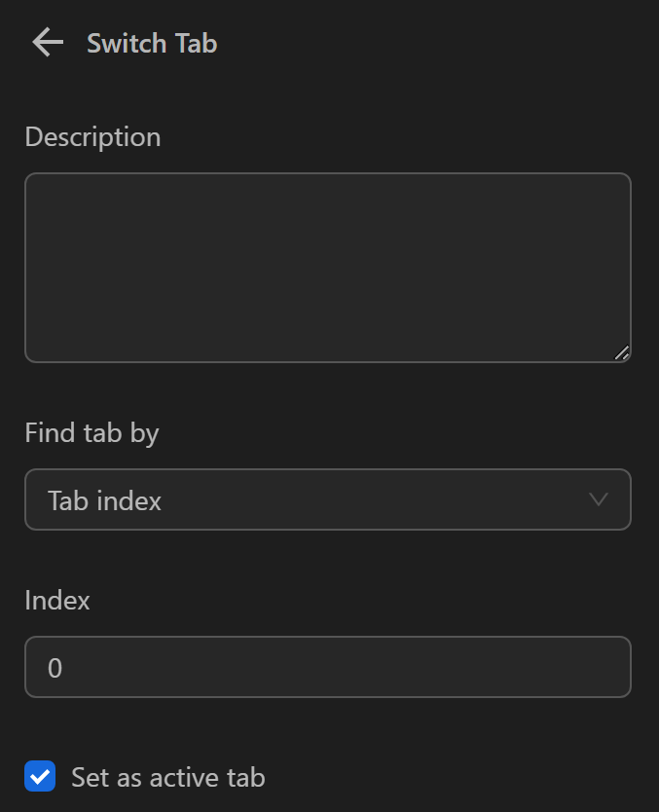This screenshot has height=812, width=659.
Task: Click the resize handle on the Description box
Action: point(622,353)
